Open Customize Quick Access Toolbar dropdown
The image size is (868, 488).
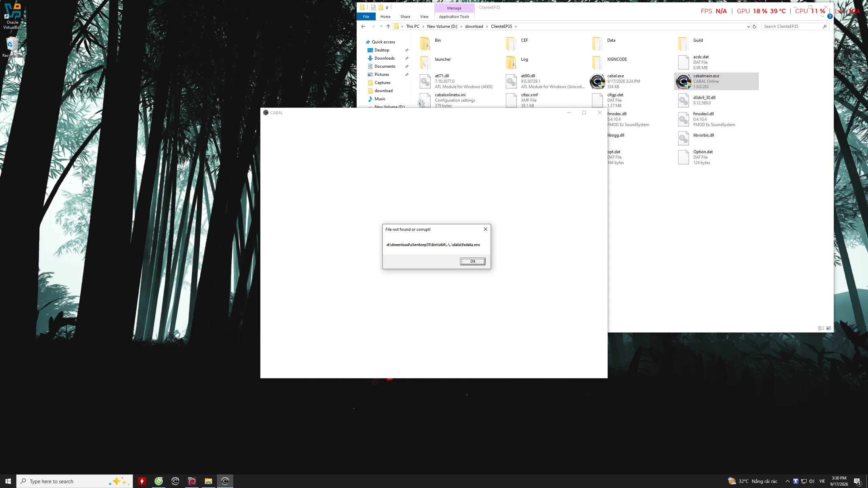pos(387,7)
